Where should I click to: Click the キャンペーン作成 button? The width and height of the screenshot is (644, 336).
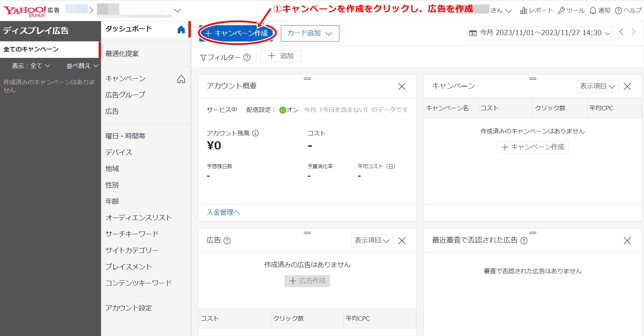tap(236, 33)
